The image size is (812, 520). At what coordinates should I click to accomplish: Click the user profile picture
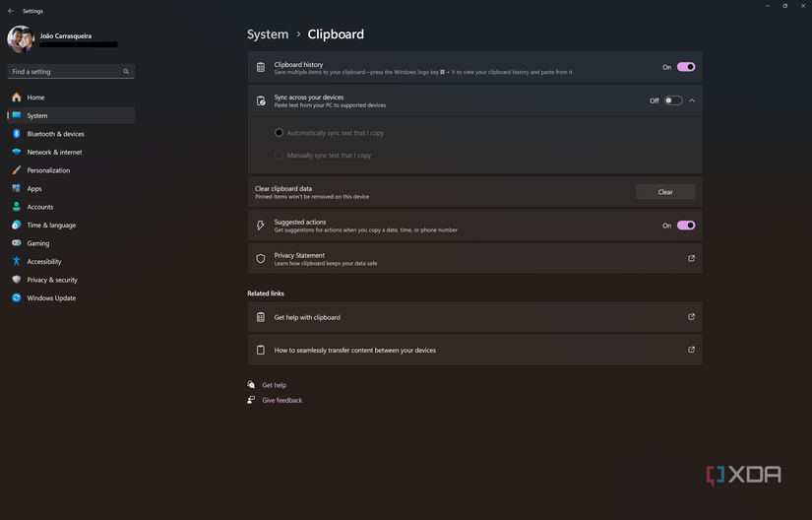tap(21, 39)
